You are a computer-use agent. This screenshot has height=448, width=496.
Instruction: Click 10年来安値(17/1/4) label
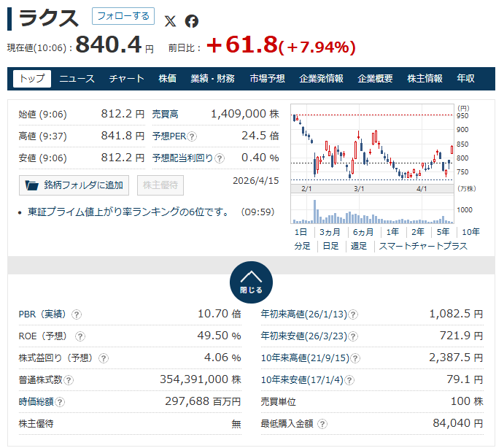point(302,380)
